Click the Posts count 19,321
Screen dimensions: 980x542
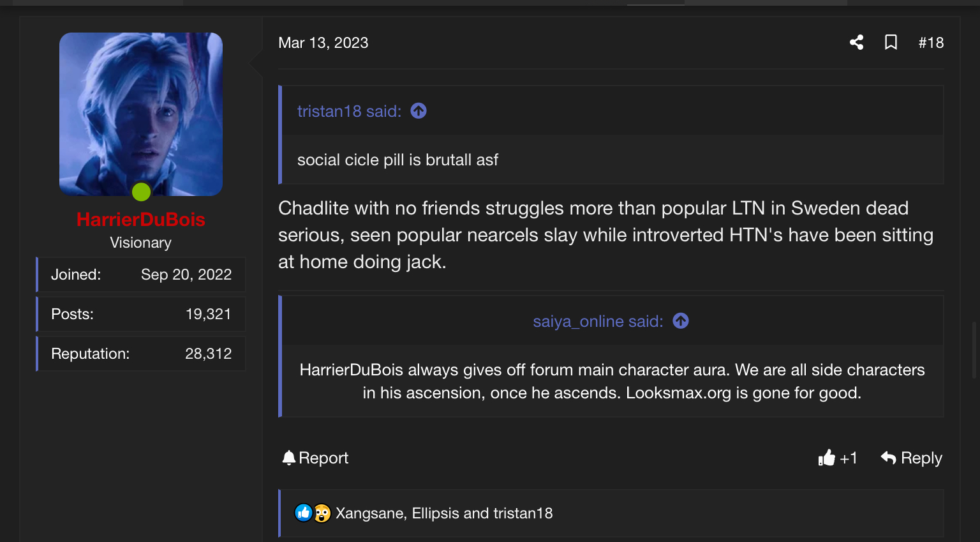(208, 314)
